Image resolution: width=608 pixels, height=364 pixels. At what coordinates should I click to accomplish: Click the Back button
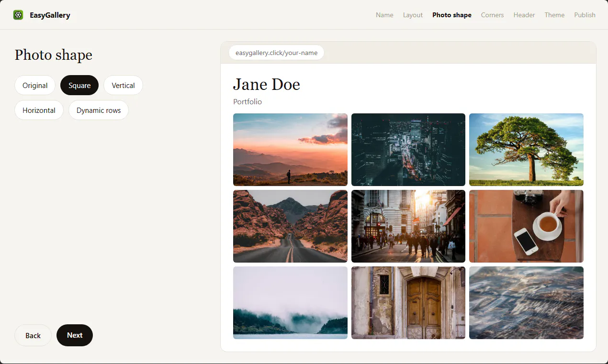33,335
